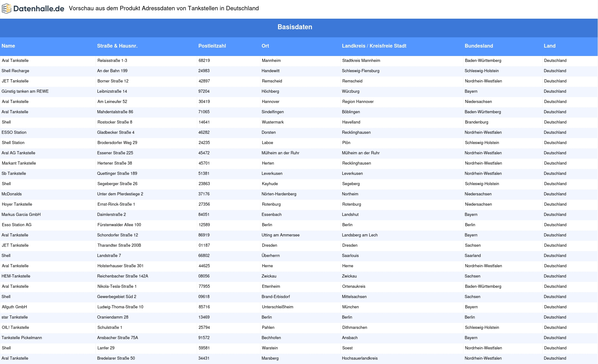This screenshot has width=598, height=364.
Task: Click the address Leibnizstraße 14
Action: [112, 91]
